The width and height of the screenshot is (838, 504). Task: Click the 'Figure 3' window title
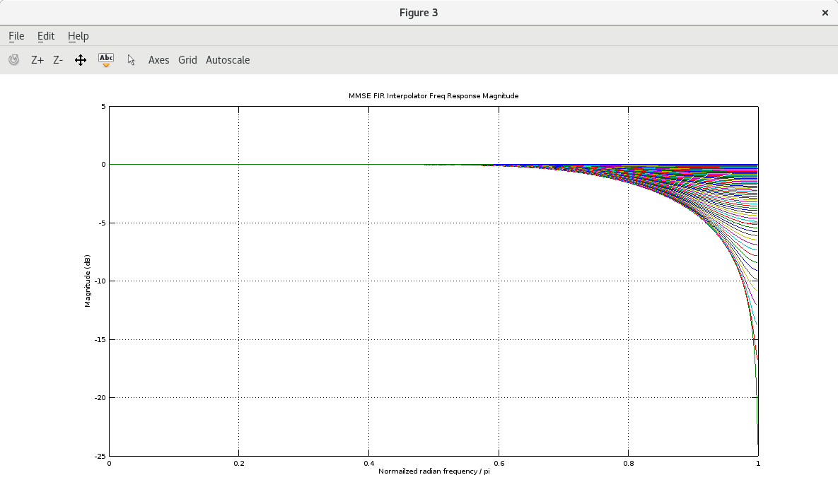click(419, 13)
